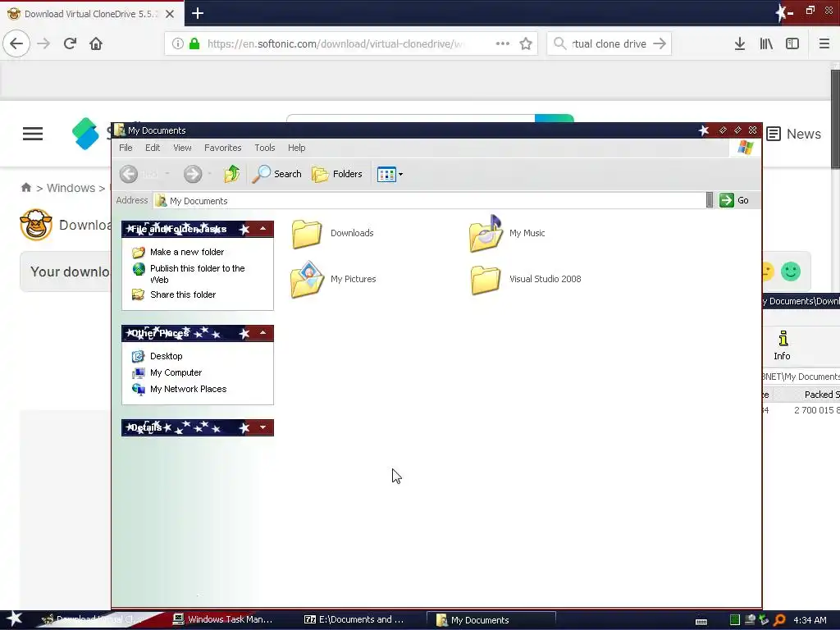
Task: Select the Visual Studio 2008 folder icon
Action: pyautogui.click(x=486, y=280)
